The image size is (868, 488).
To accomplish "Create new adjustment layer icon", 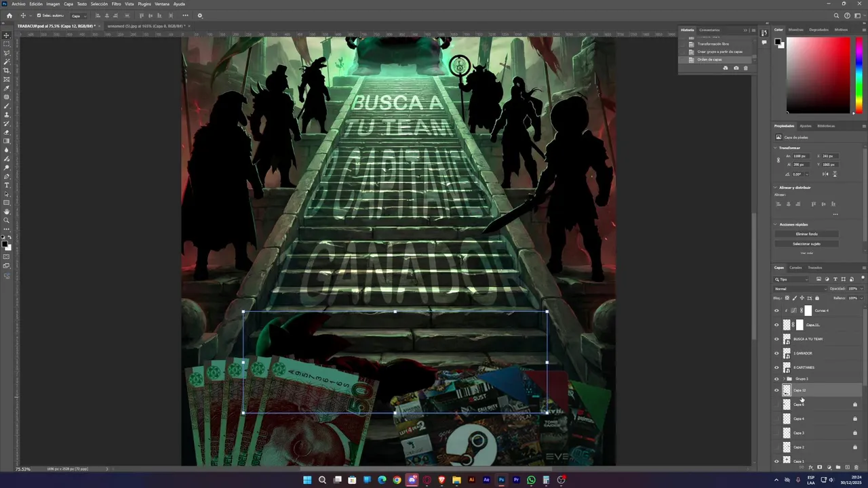I will pos(829,467).
